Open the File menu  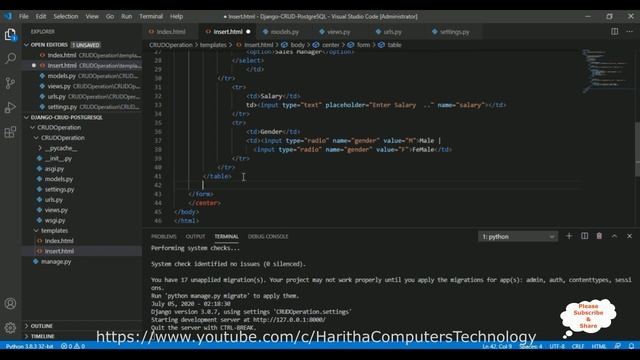(24, 16)
